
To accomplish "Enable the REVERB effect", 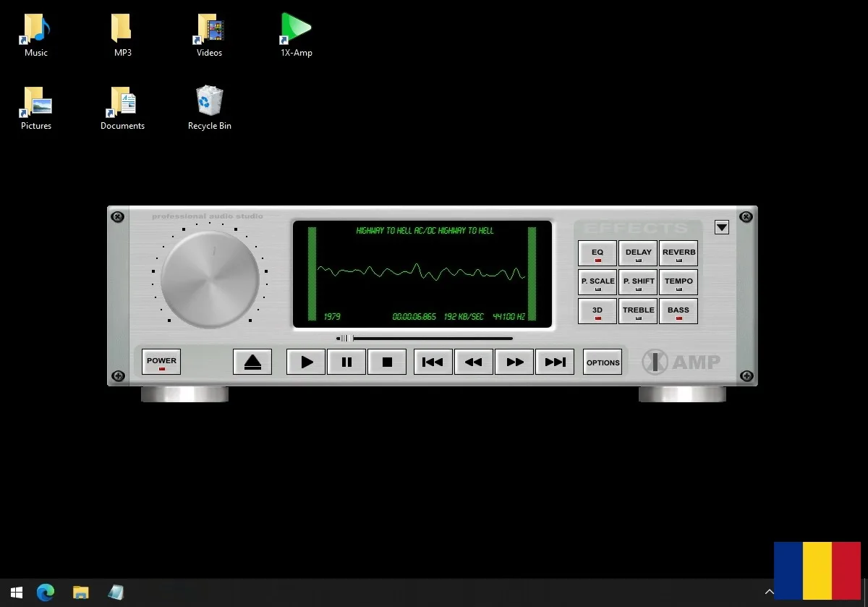I will coord(678,254).
